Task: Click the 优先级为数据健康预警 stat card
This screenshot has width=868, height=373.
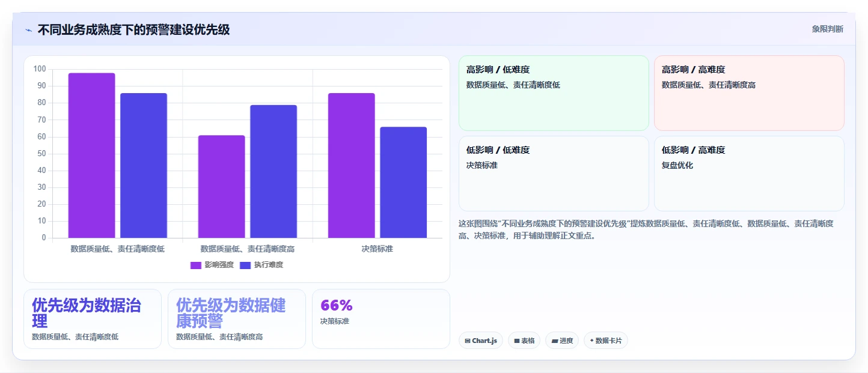Action: point(237,319)
